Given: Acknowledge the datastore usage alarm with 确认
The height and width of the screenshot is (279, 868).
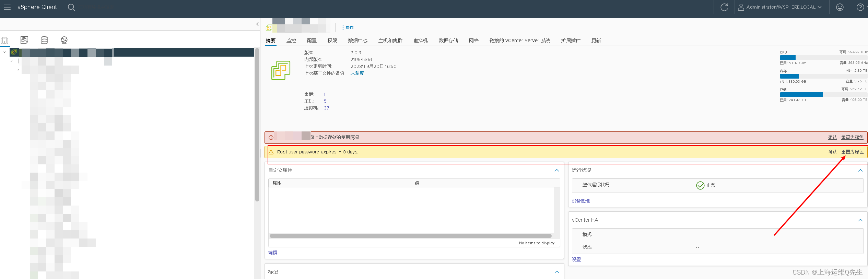Looking at the screenshot, I should click(832, 138).
